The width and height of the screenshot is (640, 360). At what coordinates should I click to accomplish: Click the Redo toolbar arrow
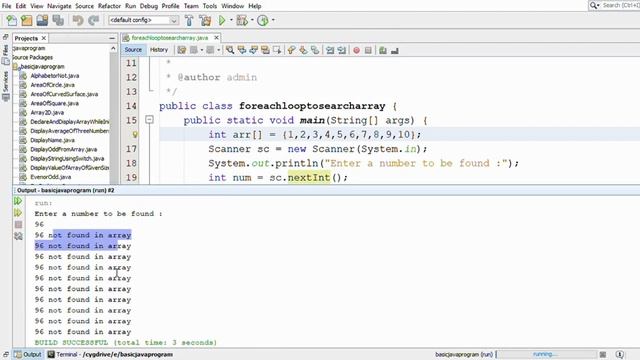tap(93, 20)
